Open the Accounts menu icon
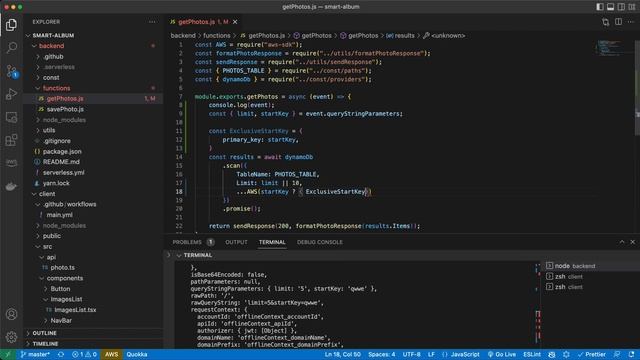This screenshot has width=640, height=360. (x=11, y=314)
